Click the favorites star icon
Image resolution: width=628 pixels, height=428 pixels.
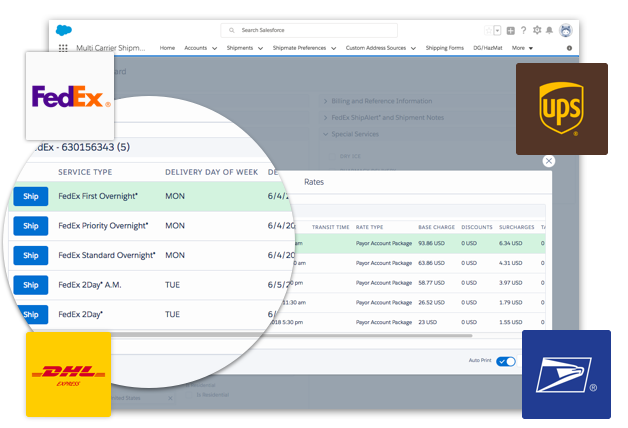(x=489, y=30)
